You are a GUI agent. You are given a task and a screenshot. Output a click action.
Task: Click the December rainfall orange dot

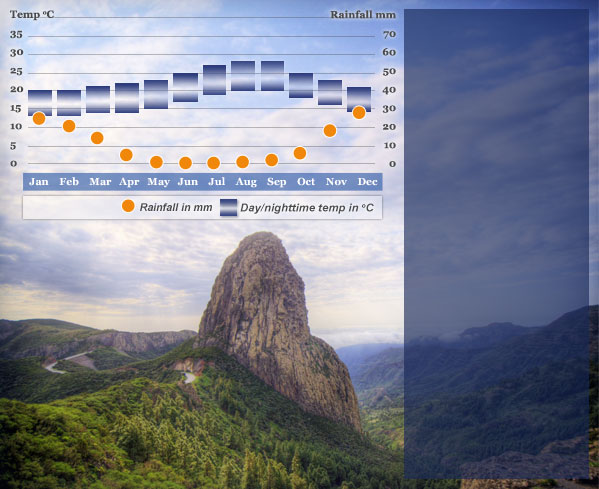[359, 113]
